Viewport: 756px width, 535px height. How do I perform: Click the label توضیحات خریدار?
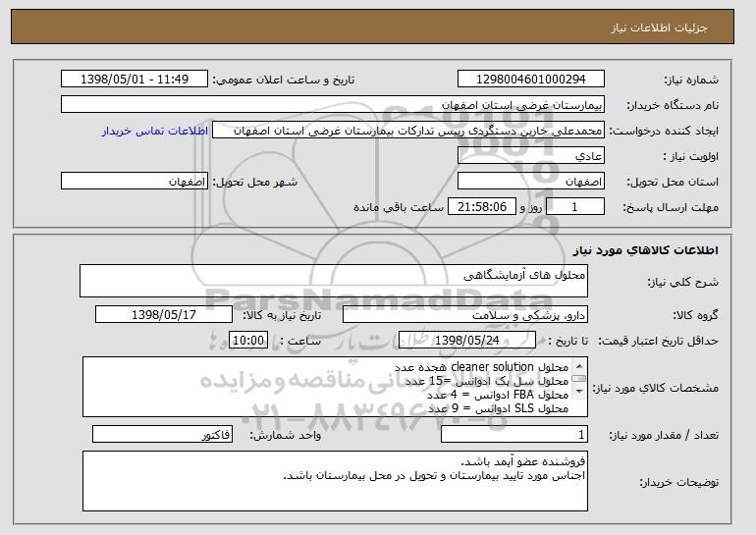(x=678, y=482)
